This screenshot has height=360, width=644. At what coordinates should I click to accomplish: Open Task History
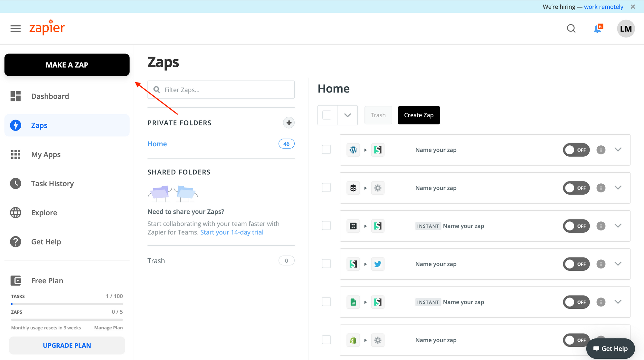coord(52,183)
